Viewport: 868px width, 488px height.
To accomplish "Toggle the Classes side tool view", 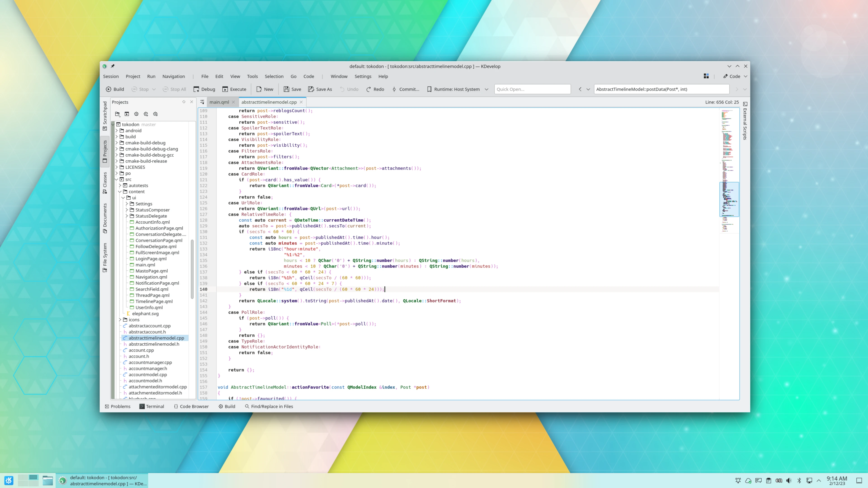I will 105,183.
